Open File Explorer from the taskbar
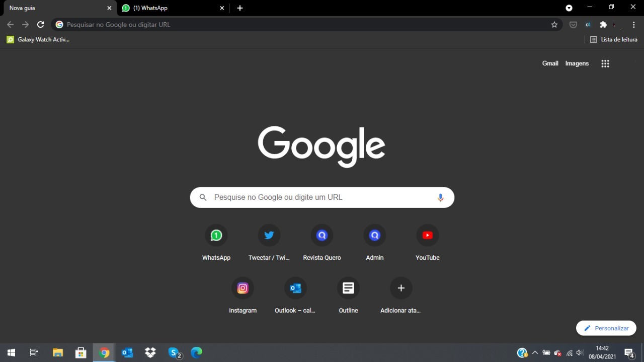The image size is (644, 362). click(x=58, y=352)
